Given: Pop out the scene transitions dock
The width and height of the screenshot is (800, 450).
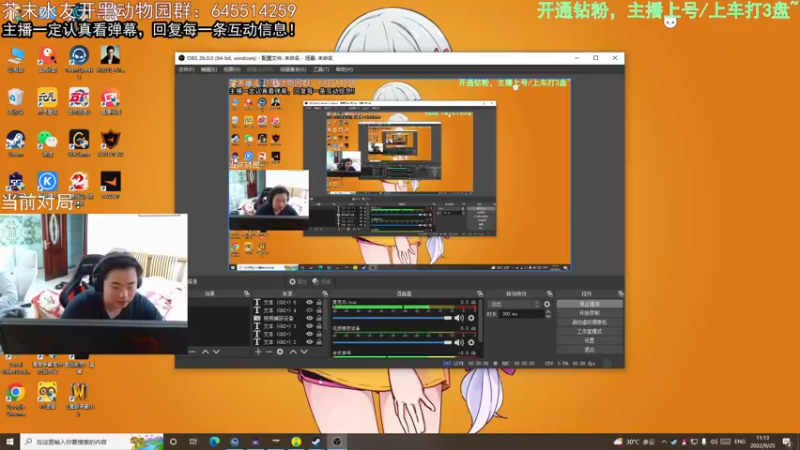Looking at the screenshot, I should [549, 294].
